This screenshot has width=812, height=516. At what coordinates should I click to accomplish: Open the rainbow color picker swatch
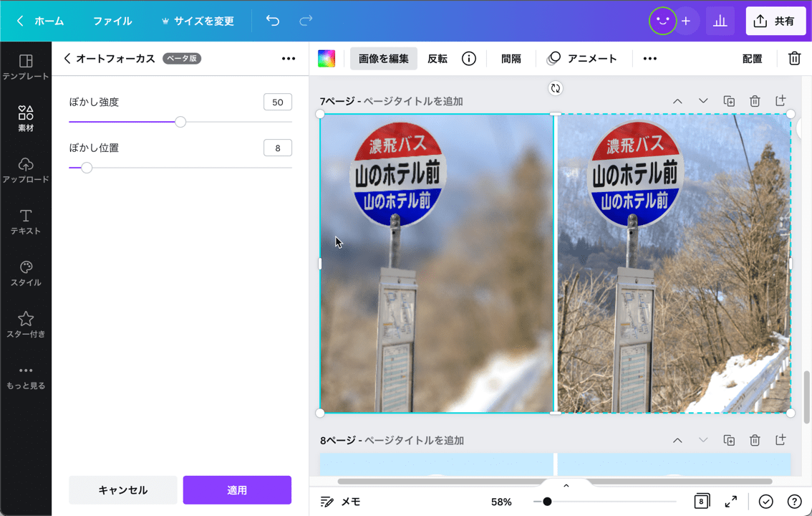click(327, 59)
